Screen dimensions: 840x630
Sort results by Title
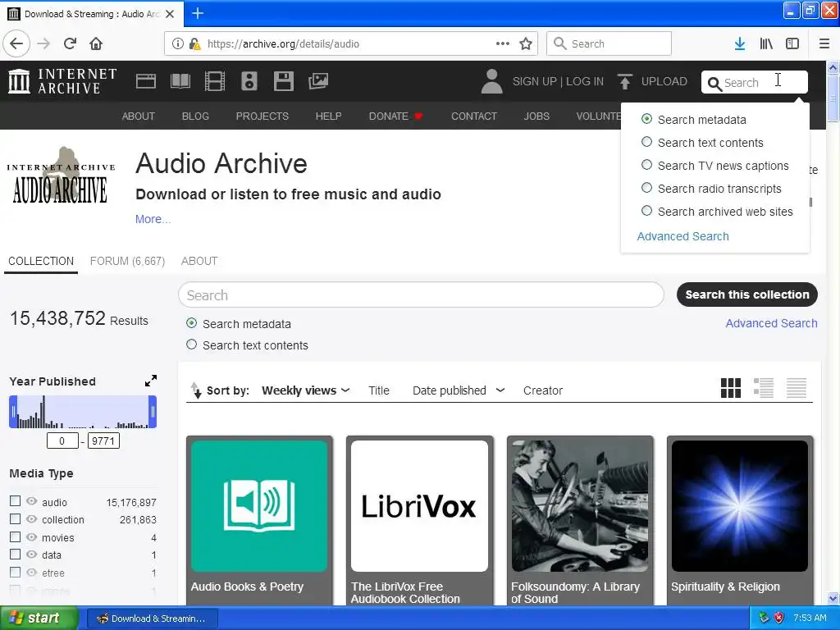tap(379, 390)
